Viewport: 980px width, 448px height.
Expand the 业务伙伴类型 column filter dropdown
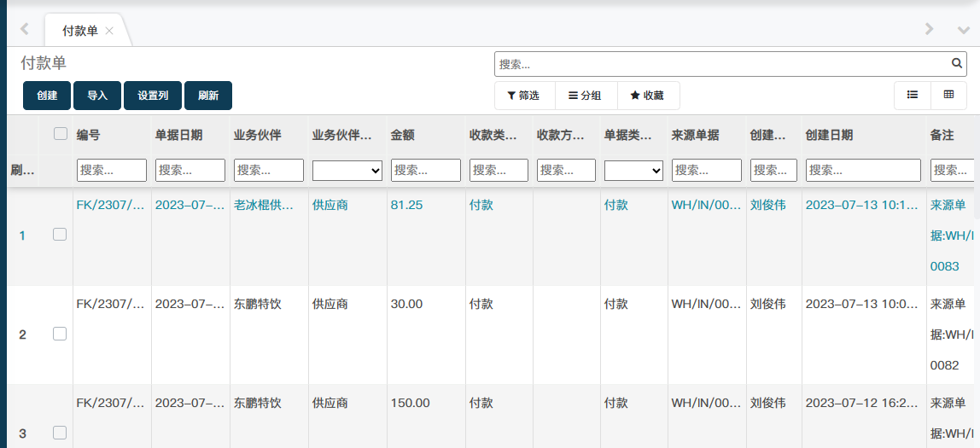[x=347, y=171]
